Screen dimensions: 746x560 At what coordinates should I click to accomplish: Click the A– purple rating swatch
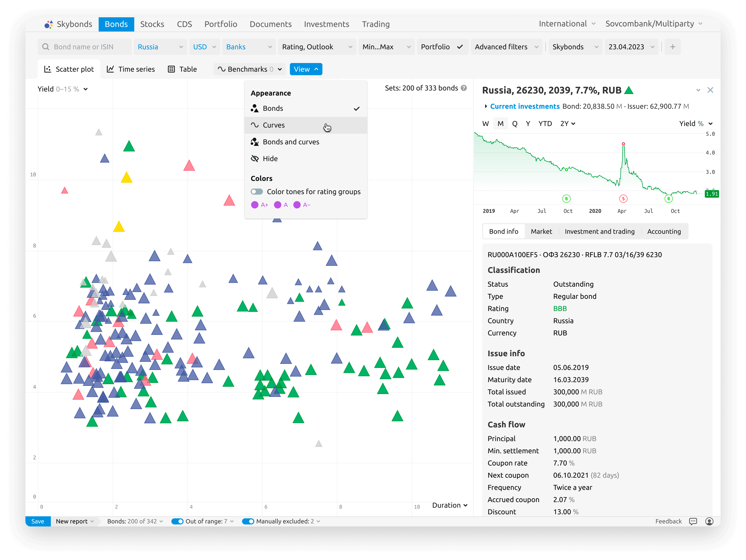(297, 205)
